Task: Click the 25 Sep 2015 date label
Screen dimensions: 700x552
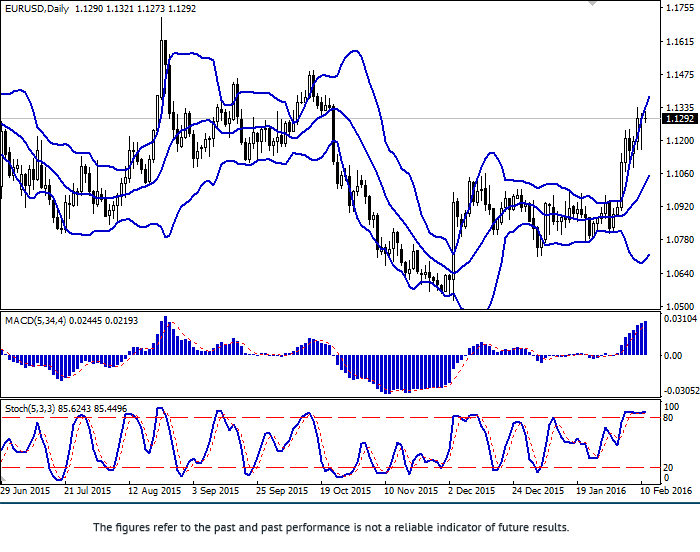Action: pyautogui.click(x=282, y=491)
